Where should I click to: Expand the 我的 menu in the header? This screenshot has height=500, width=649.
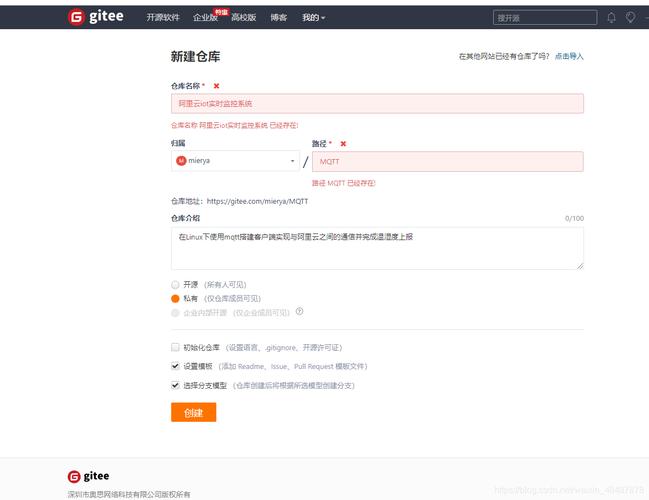313,17
